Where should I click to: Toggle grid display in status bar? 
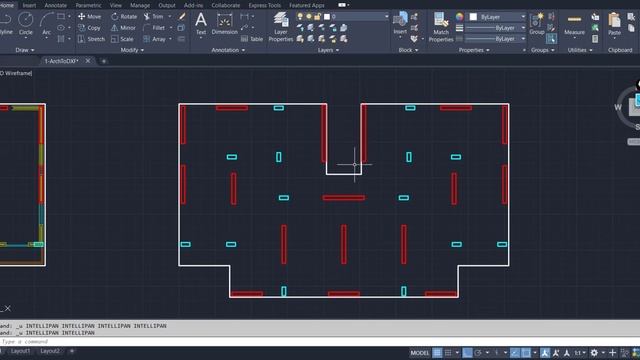point(437,353)
